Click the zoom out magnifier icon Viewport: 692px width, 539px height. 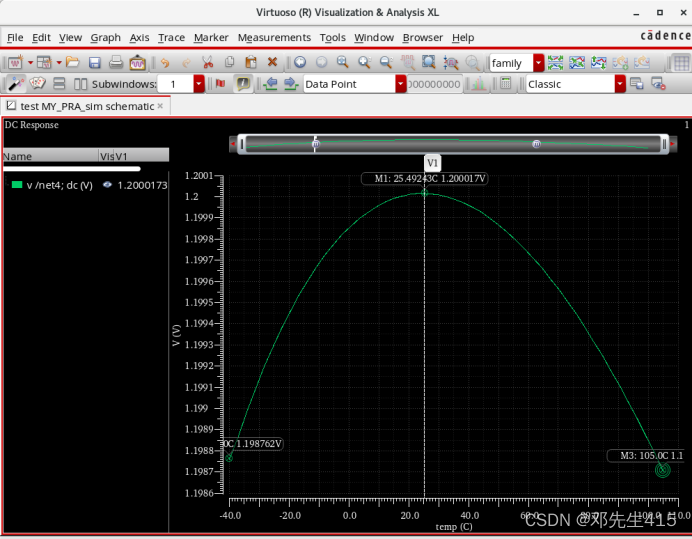click(386, 62)
